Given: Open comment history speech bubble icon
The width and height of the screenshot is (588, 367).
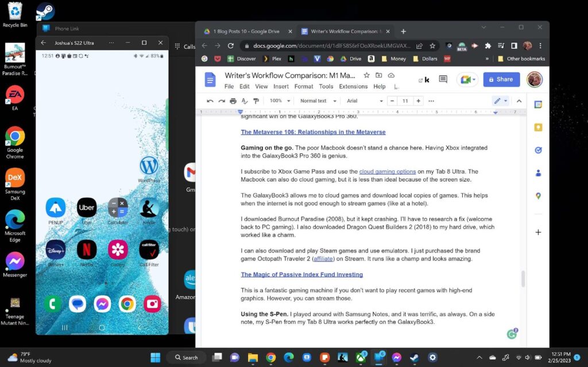Looking at the screenshot, I should pos(443,79).
